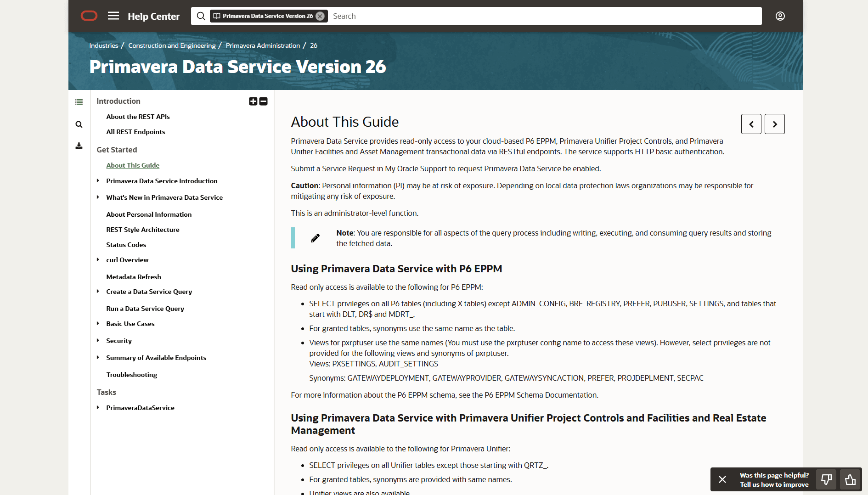
Task: Open the sidebar search icon
Action: (x=79, y=124)
